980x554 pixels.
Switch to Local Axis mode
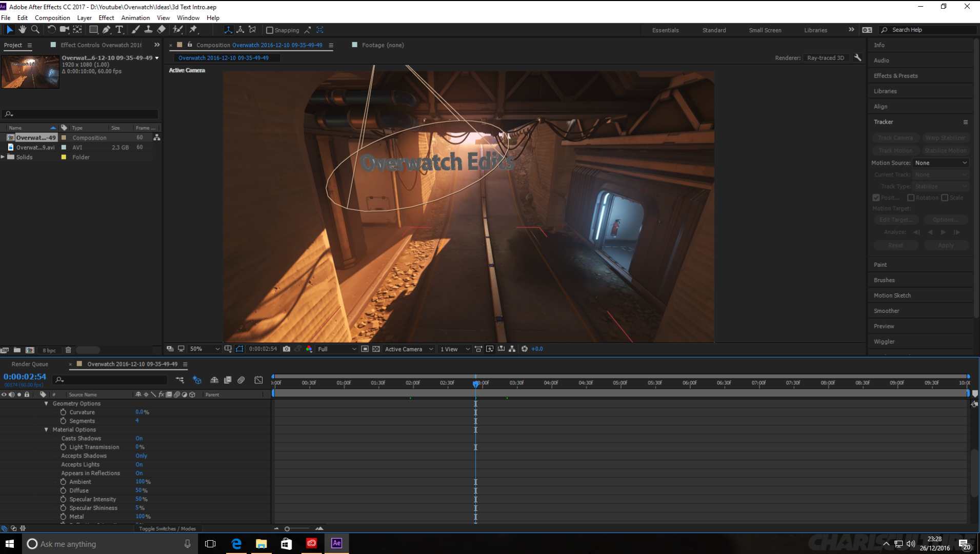pyautogui.click(x=228, y=30)
